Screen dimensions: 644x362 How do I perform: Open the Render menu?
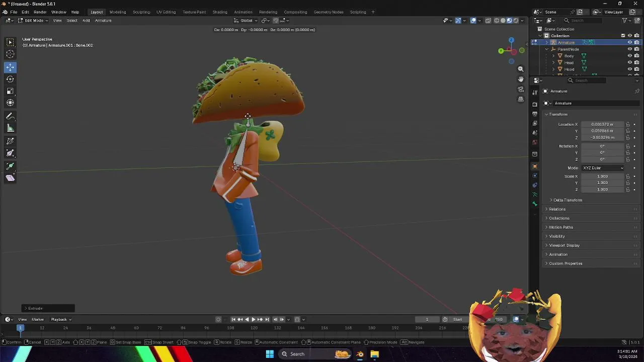(40, 12)
